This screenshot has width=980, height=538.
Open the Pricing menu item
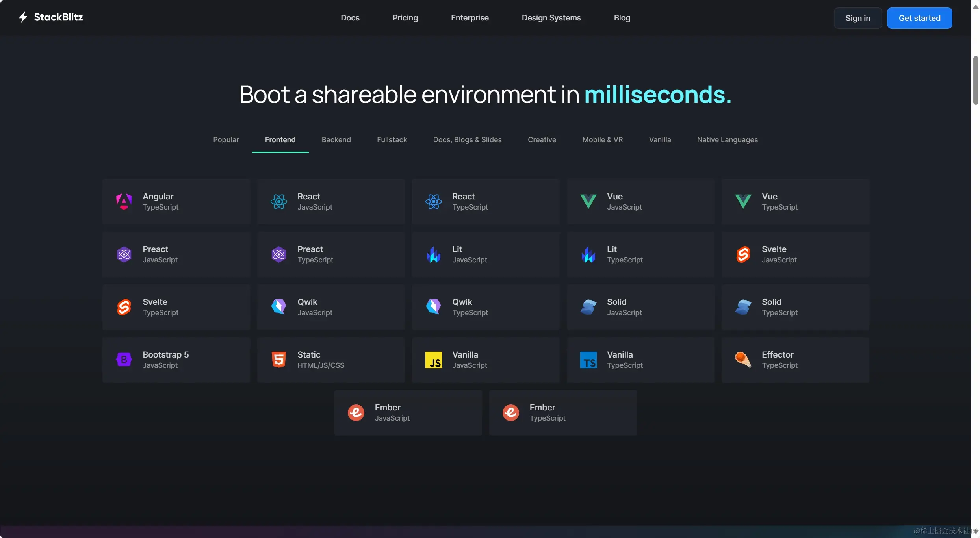[x=405, y=18]
